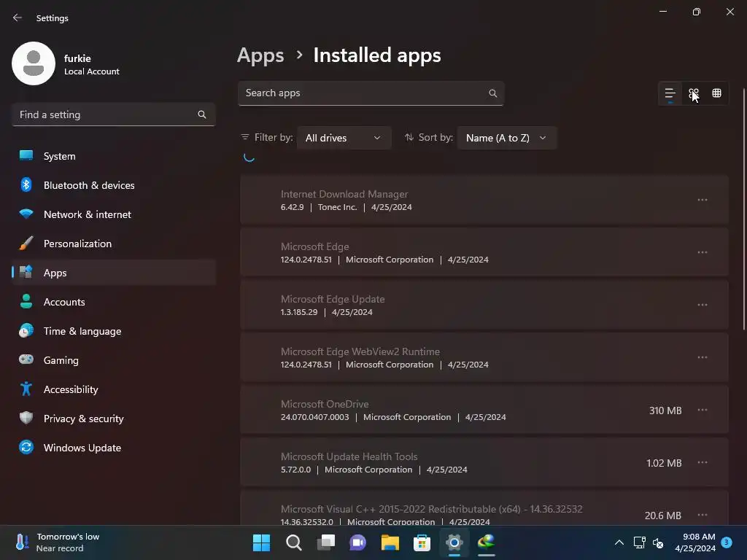Open Privacy & security settings
Screen dimensions: 747x560
click(113, 419)
